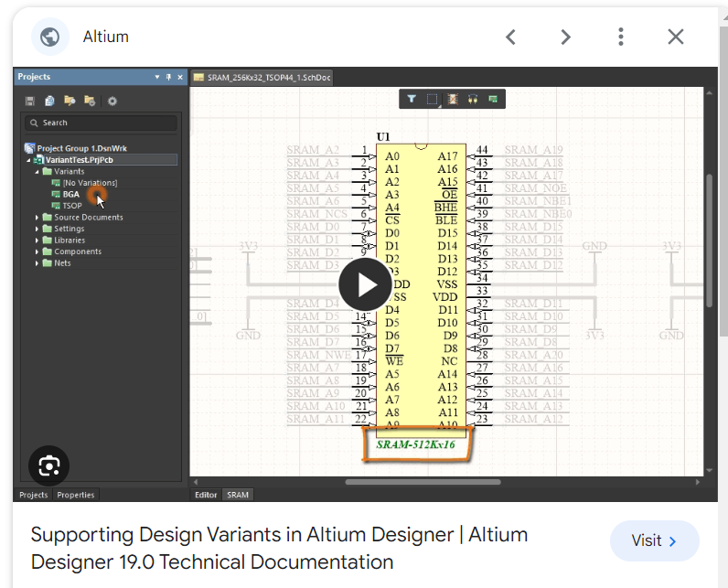Click the select rectangle tool icon
Viewport: 728px width, 588px height.
click(x=433, y=99)
